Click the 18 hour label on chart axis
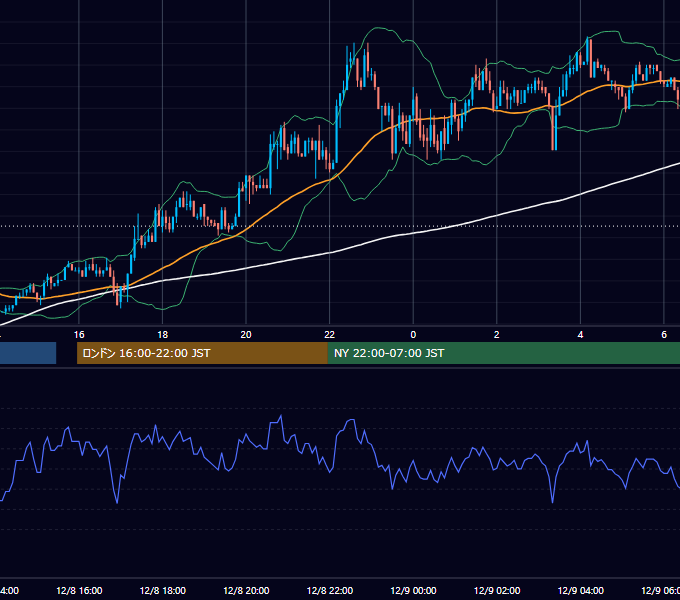Viewport: 680px width, 600px height. click(x=162, y=335)
